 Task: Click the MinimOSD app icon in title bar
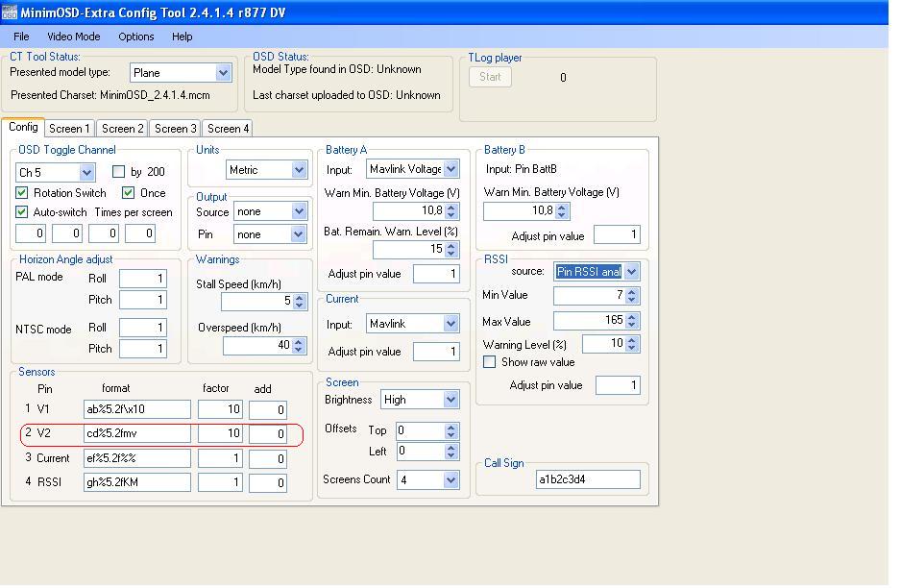pos(10,12)
